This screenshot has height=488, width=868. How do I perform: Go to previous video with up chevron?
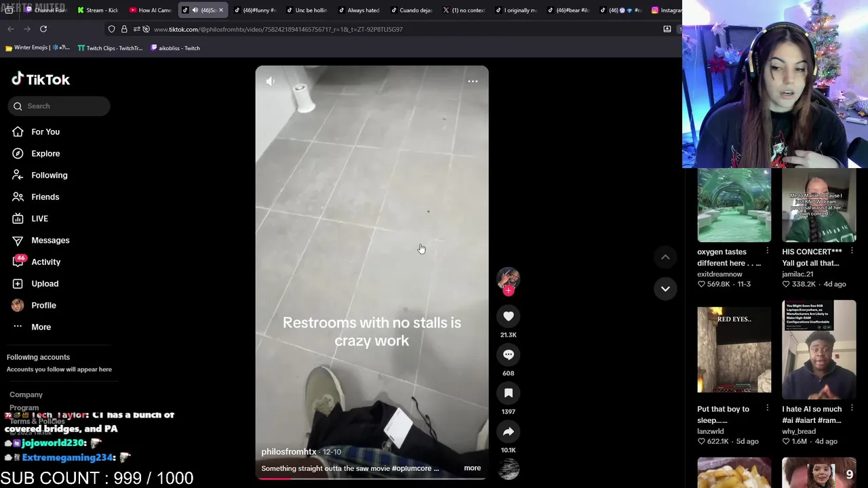tap(665, 257)
